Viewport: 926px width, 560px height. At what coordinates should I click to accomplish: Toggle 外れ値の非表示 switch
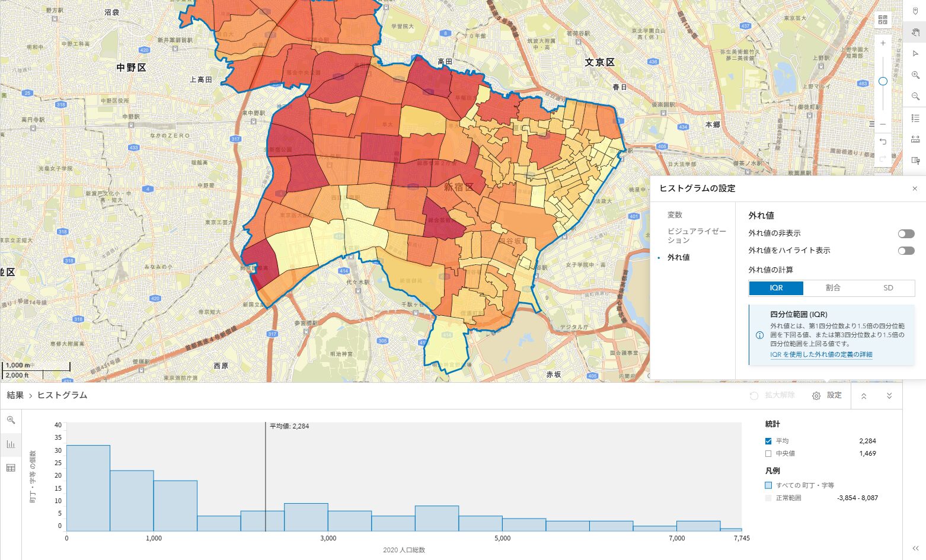[x=905, y=233]
